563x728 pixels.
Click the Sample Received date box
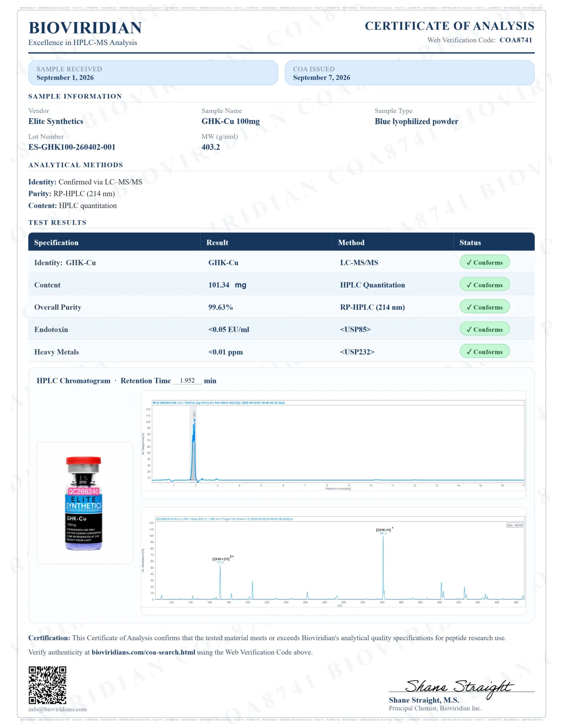pyautogui.click(x=153, y=73)
